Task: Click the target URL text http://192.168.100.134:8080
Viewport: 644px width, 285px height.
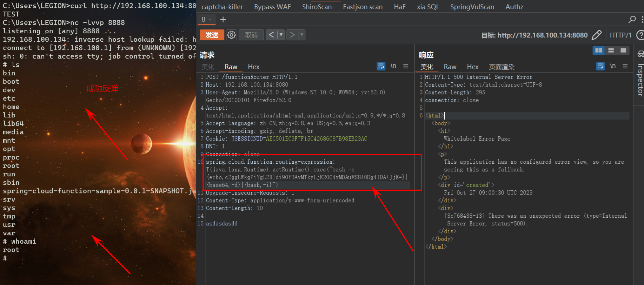Action: pyautogui.click(x=543, y=35)
